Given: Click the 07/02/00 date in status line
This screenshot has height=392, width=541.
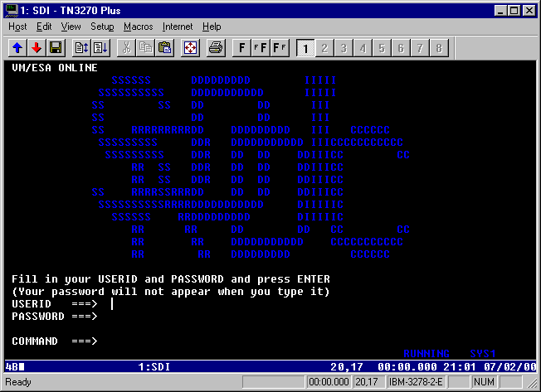Looking at the screenshot, I should click(x=510, y=367).
